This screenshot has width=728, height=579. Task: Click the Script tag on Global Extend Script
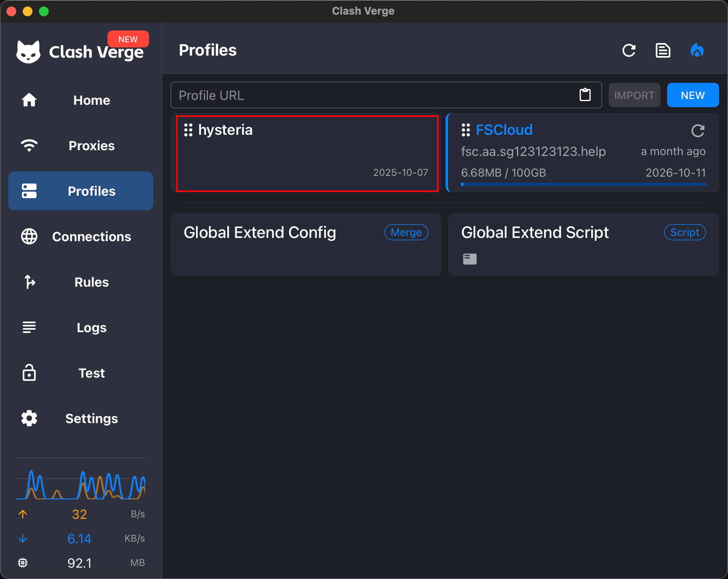[684, 232]
